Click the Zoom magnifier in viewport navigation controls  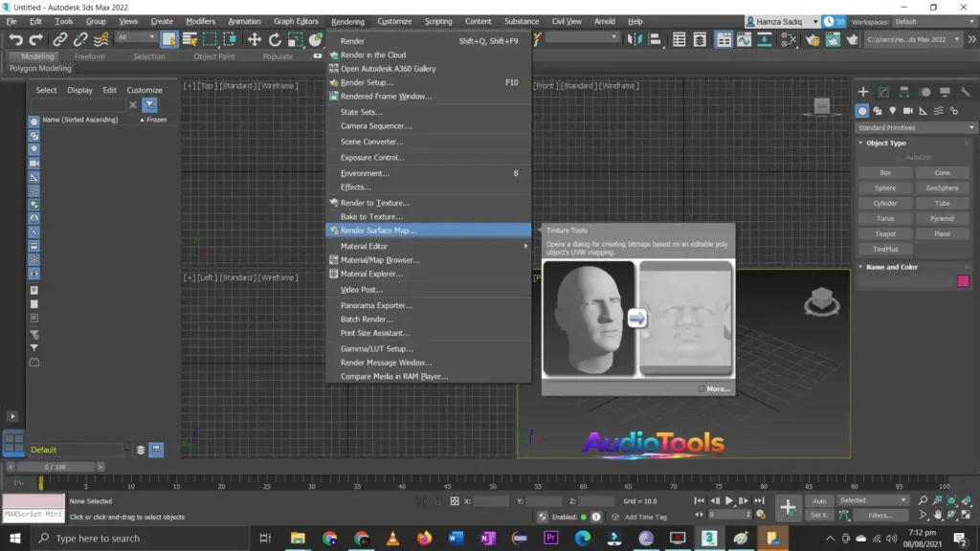tap(923, 500)
